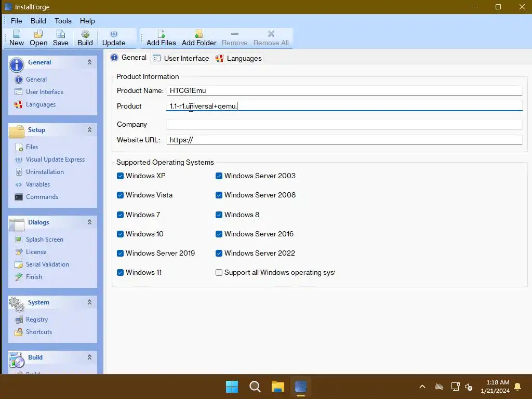Open Files under Setup
Viewport: 532px width, 399px height.
click(32, 147)
